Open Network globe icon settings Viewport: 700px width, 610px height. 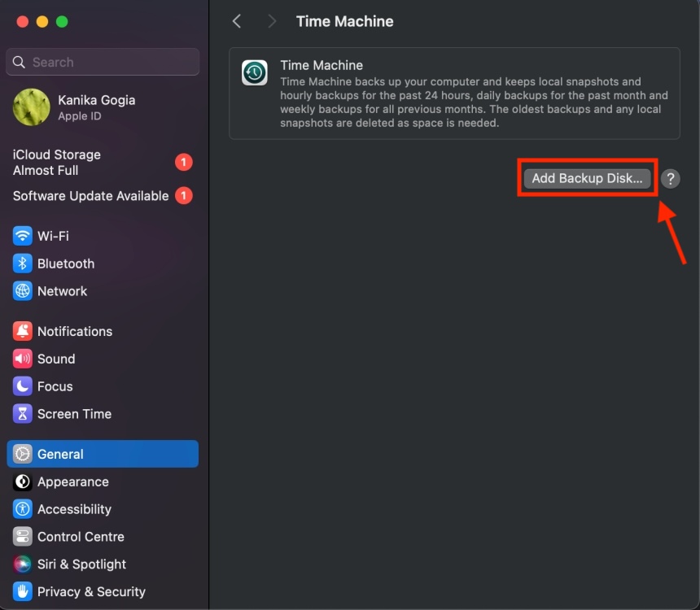pos(22,291)
